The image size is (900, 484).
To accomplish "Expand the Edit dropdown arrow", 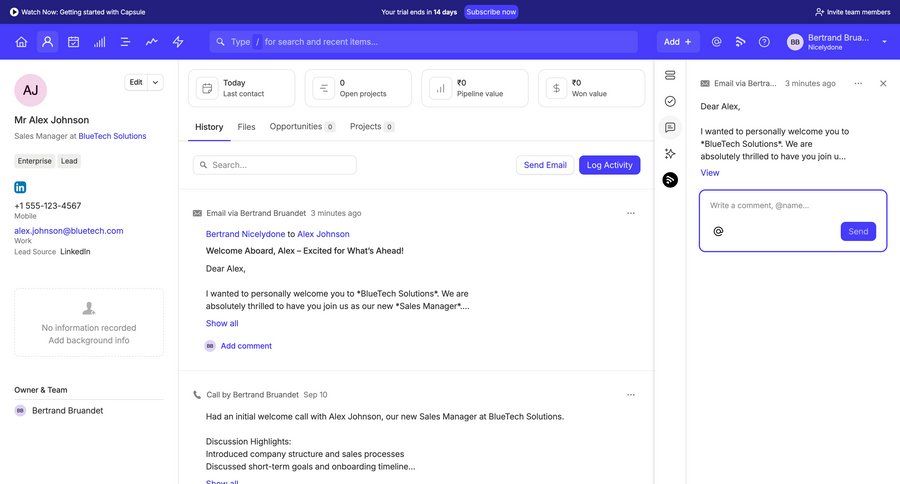I will pos(156,82).
